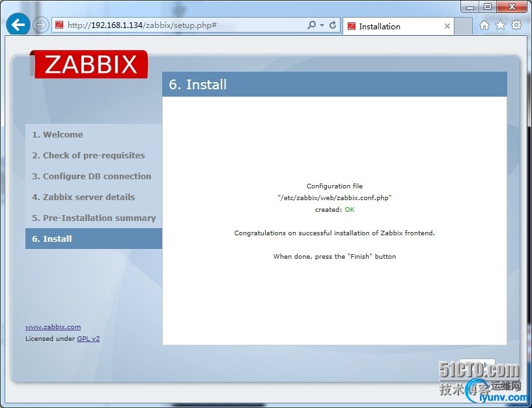This screenshot has width=532, height=408.
Task: Minimize the browser window
Action: click(470, 7)
